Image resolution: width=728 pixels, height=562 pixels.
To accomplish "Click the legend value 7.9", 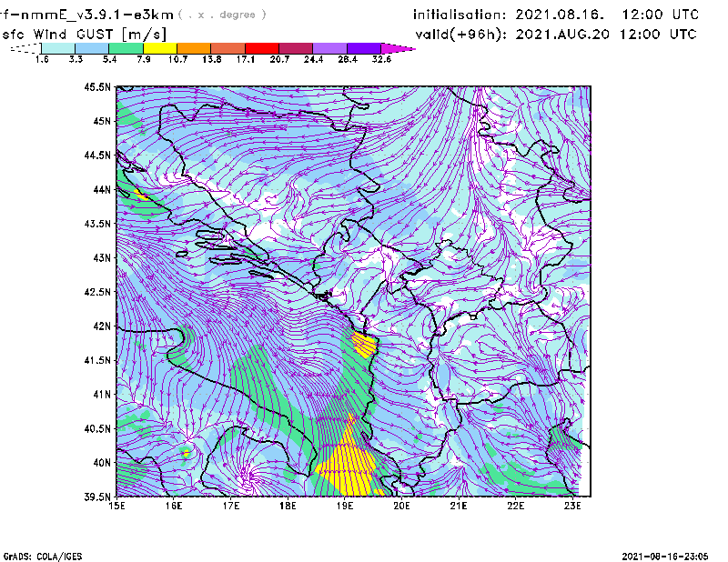I will coord(144,59).
